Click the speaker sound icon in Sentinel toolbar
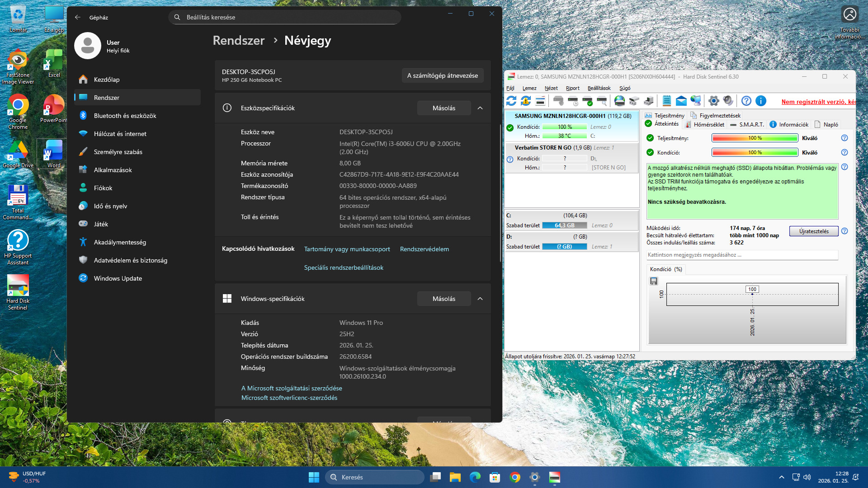Image resolution: width=868 pixels, height=488 pixels. (728, 101)
